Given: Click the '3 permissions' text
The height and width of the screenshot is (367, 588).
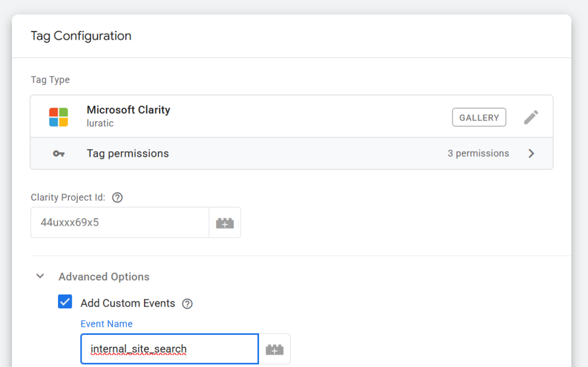Looking at the screenshot, I should click(478, 153).
